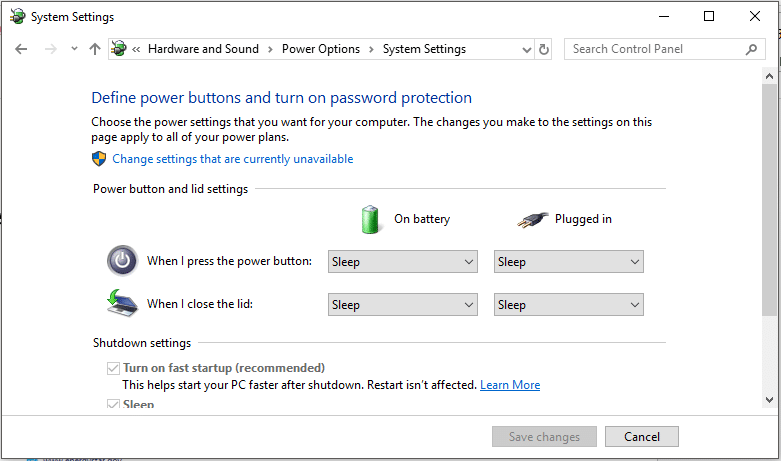Open the recent locations dropdown arrow
This screenshot has height=461, width=781.
click(74, 49)
